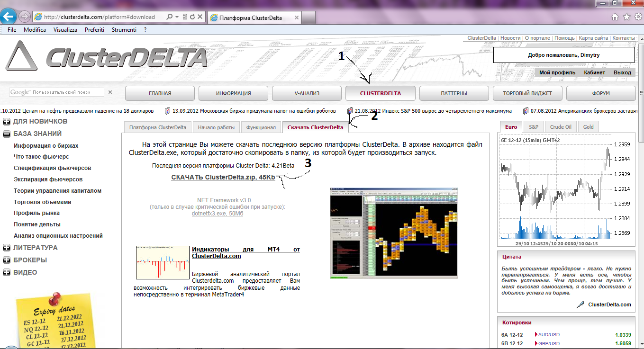Viewport: 644px width, 349px height.
Task: Click the browser Home icon
Action: tap(615, 17)
